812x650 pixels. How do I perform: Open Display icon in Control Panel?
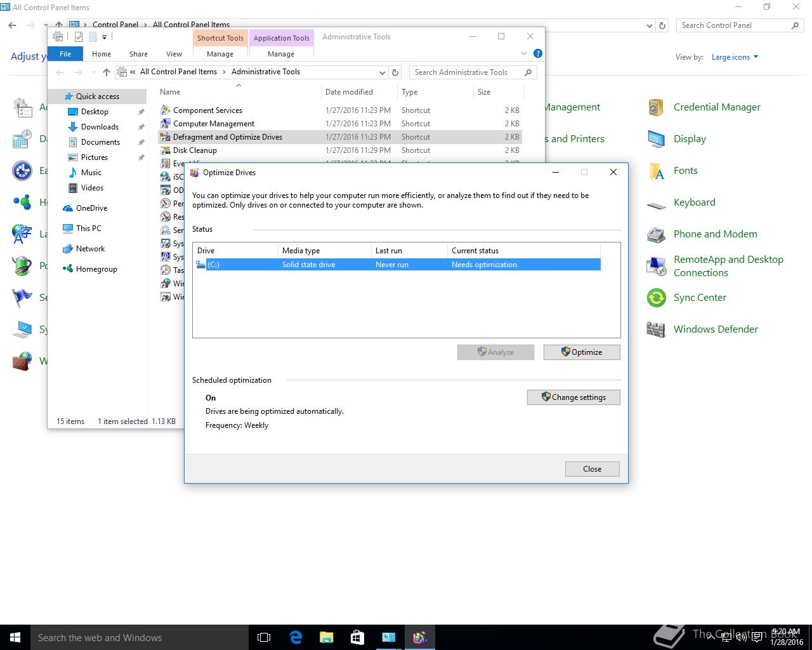tap(656, 139)
